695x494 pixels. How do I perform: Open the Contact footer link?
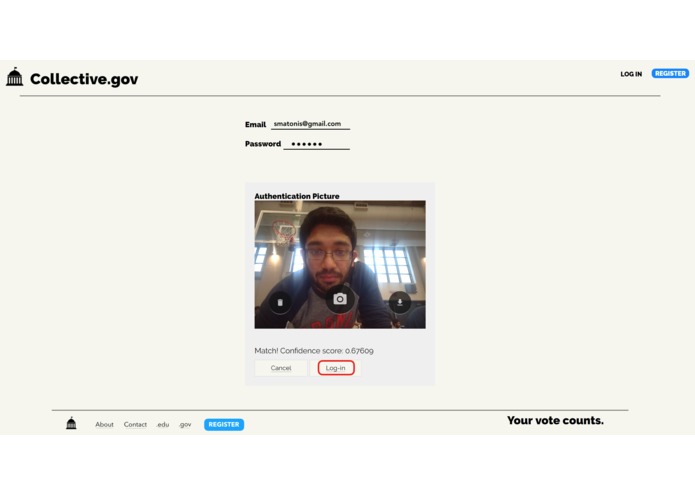[x=135, y=424]
